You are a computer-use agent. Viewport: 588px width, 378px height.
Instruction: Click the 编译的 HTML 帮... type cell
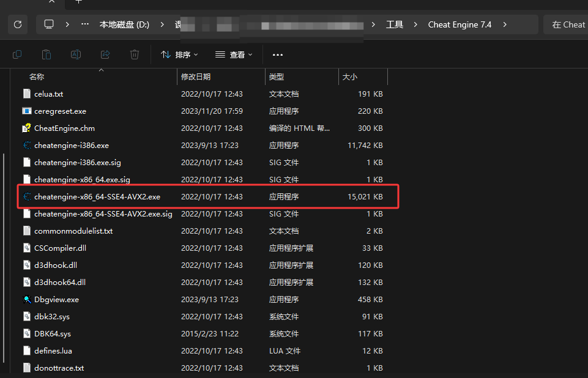pyautogui.click(x=299, y=128)
